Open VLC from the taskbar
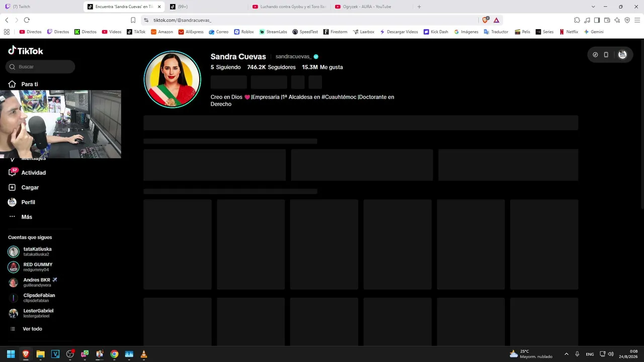 pos(144,354)
